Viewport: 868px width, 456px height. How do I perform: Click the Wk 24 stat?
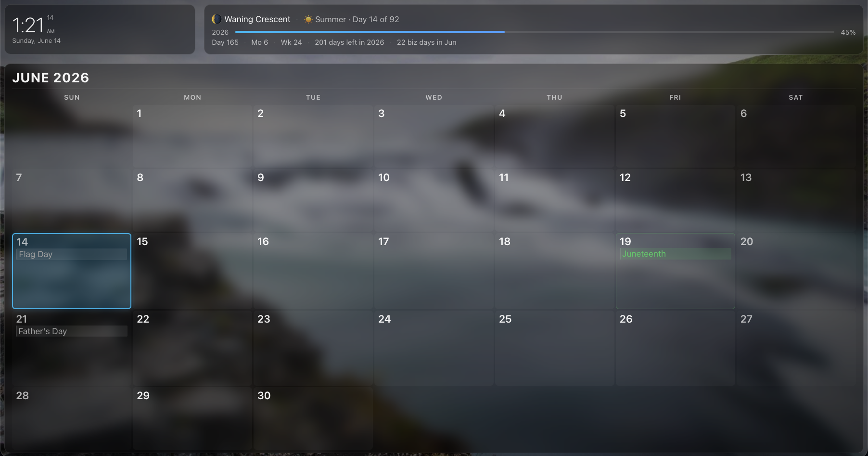pos(292,42)
